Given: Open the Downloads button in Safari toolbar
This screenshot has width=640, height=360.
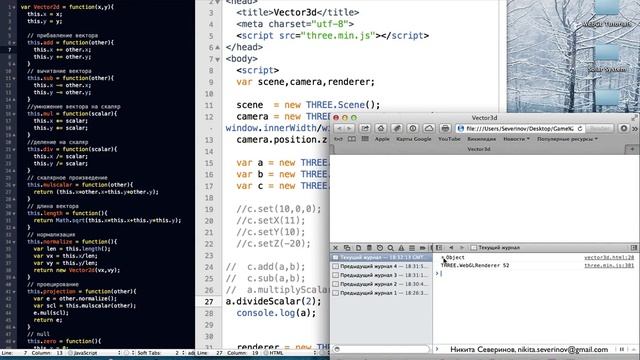Looking at the screenshot, I should tap(624, 128).
